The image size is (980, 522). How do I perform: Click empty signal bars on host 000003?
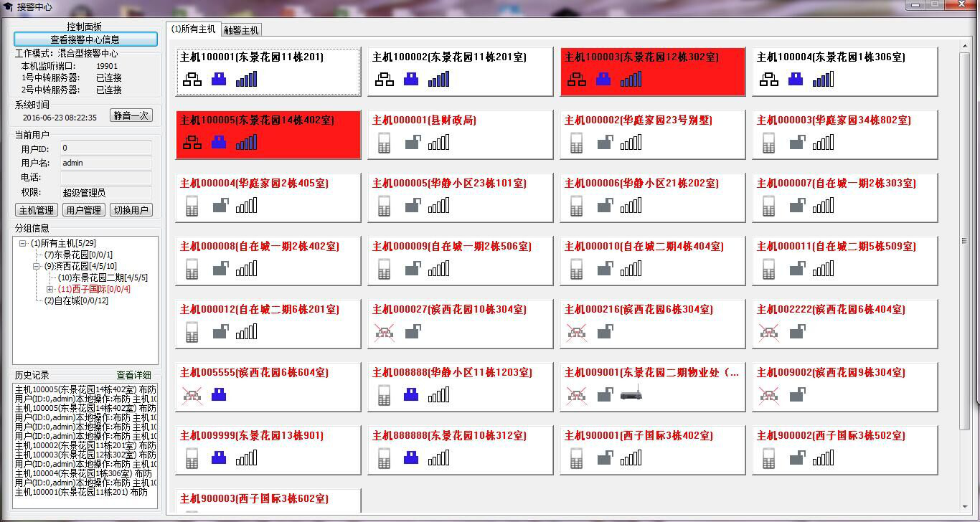pyautogui.click(x=823, y=142)
